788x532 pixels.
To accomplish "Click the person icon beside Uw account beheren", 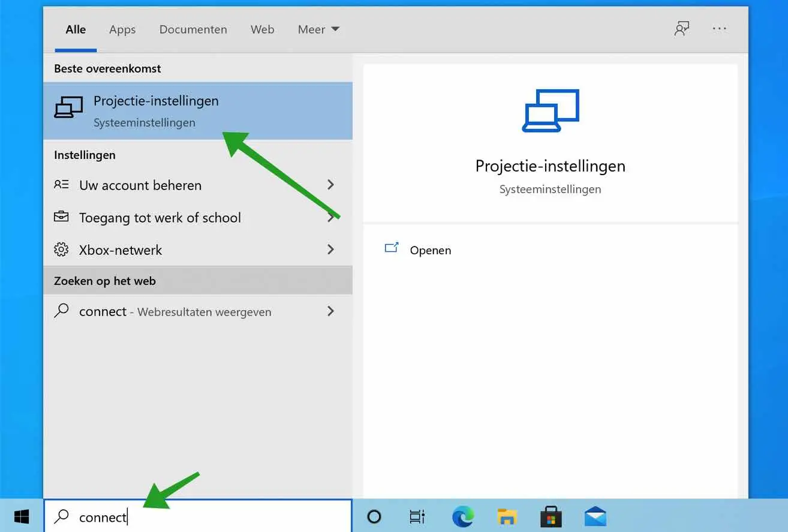I will coord(61,185).
